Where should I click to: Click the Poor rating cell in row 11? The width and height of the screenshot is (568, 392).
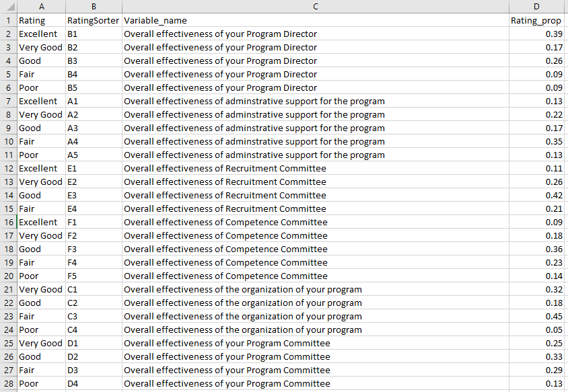[x=29, y=155]
